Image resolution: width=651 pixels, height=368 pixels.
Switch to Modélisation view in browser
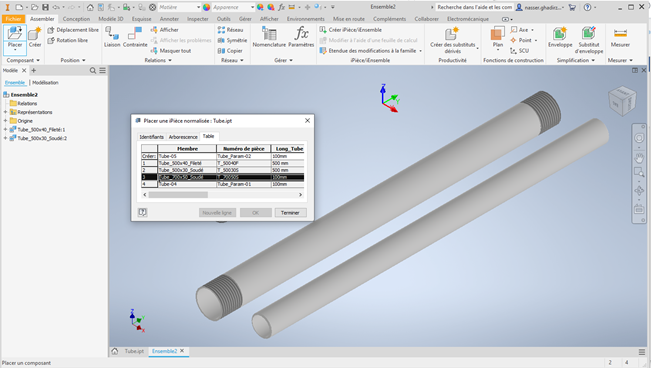[45, 83]
